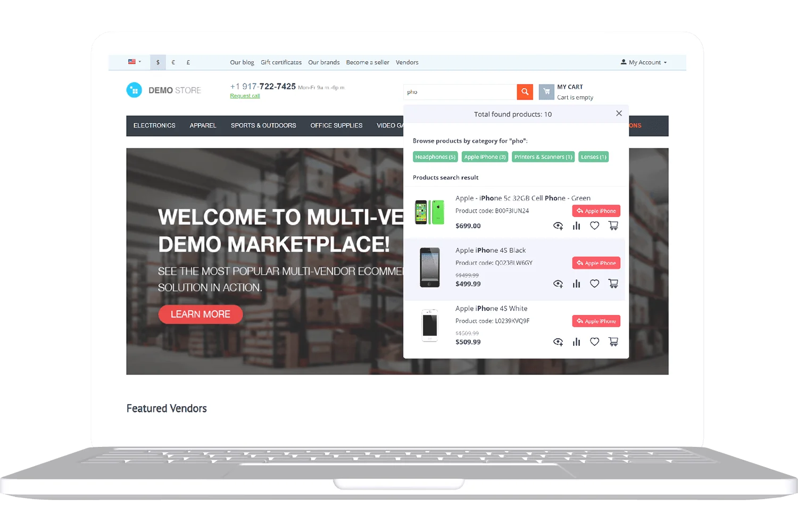798x532 pixels.
Task: Add green iPhone 5c to cart
Action: coord(613,226)
